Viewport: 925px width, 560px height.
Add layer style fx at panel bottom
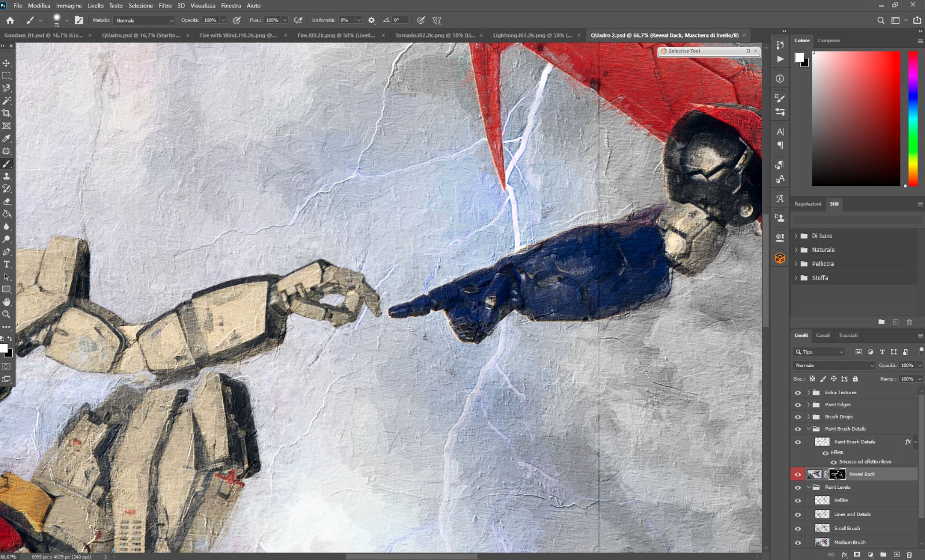click(x=844, y=554)
